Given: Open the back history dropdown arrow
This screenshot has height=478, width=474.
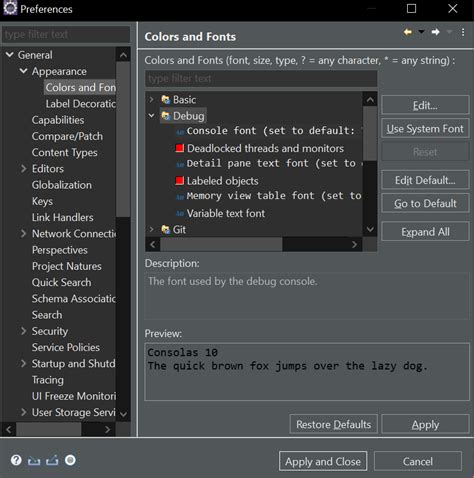Looking at the screenshot, I should tap(421, 32).
